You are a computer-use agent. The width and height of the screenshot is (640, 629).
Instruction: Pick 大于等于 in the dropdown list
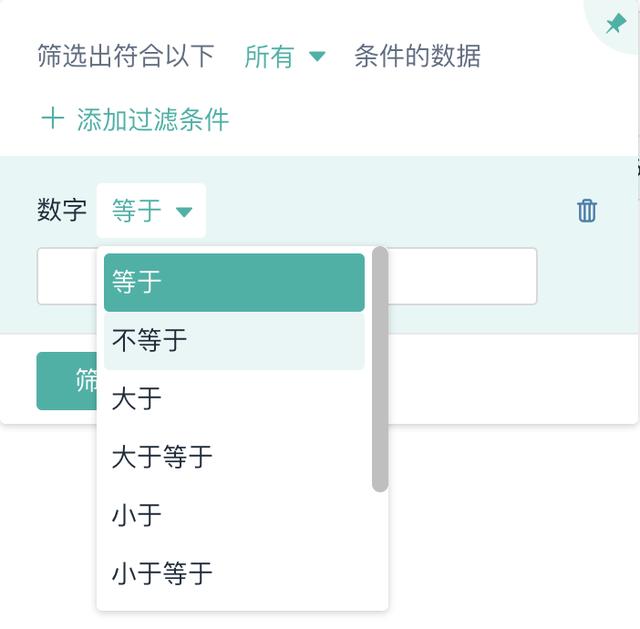234,457
